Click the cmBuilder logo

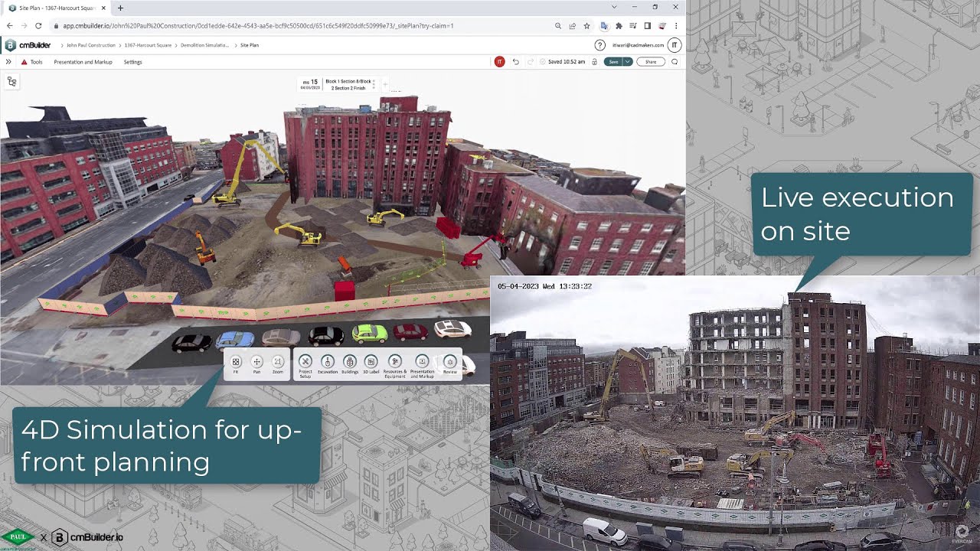coord(28,45)
